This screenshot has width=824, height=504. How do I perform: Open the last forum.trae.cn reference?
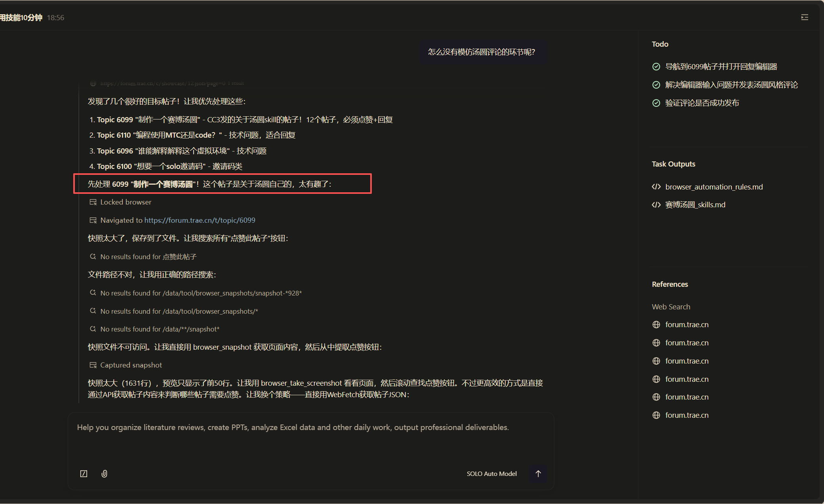687,415
